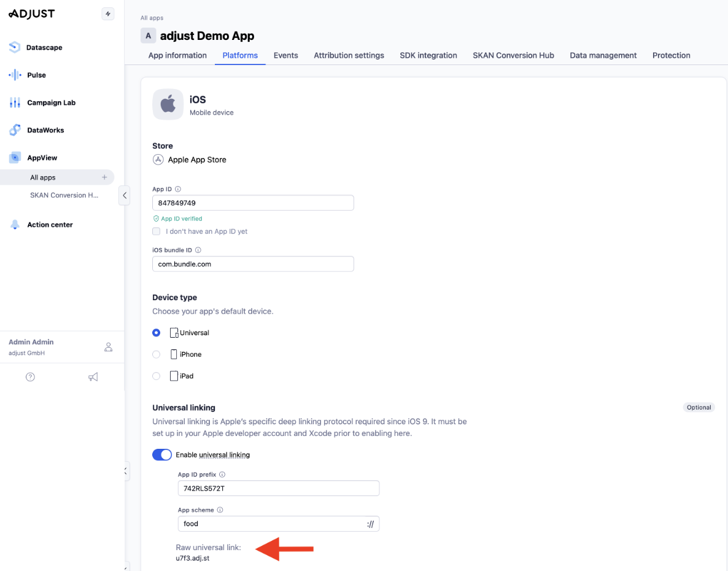Image resolution: width=728 pixels, height=571 pixels.
Task: Open the user profile icon next to Admin
Action: point(108,348)
